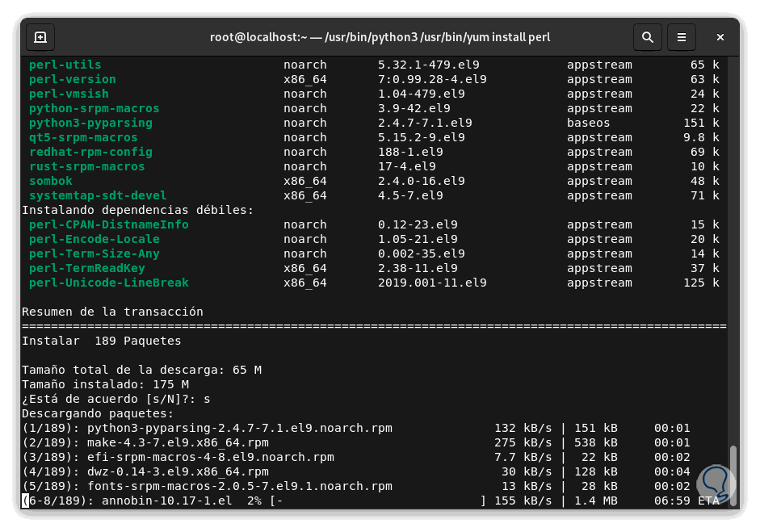Click the annobin download progress bar
The image size is (760, 532).
[380, 501]
